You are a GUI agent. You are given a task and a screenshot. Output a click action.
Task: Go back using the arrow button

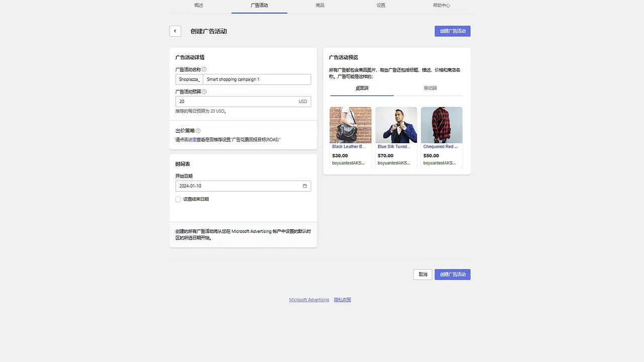(x=175, y=31)
